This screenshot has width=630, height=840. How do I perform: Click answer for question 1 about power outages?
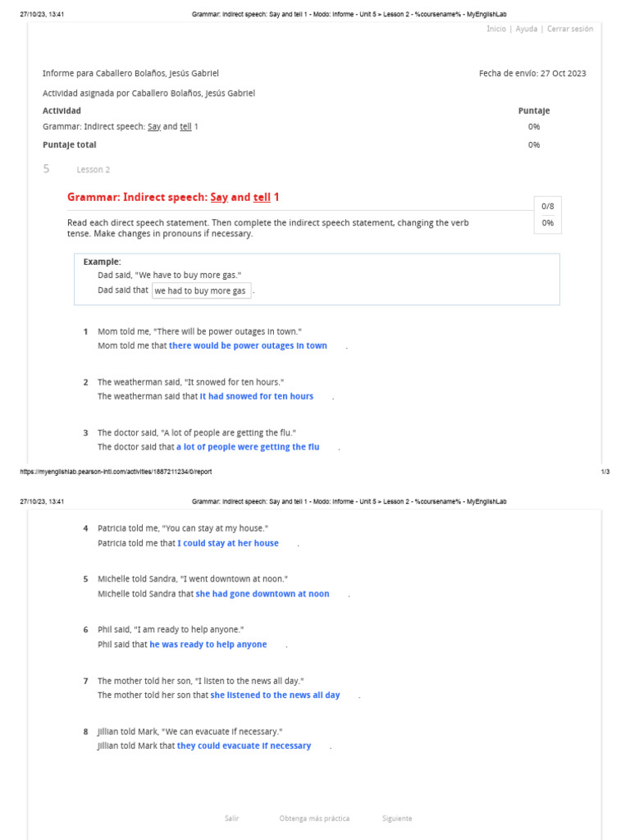pos(248,346)
